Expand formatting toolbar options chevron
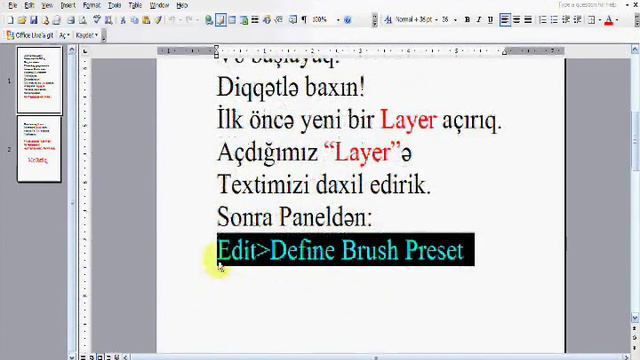The height and width of the screenshot is (360, 640). [637, 20]
